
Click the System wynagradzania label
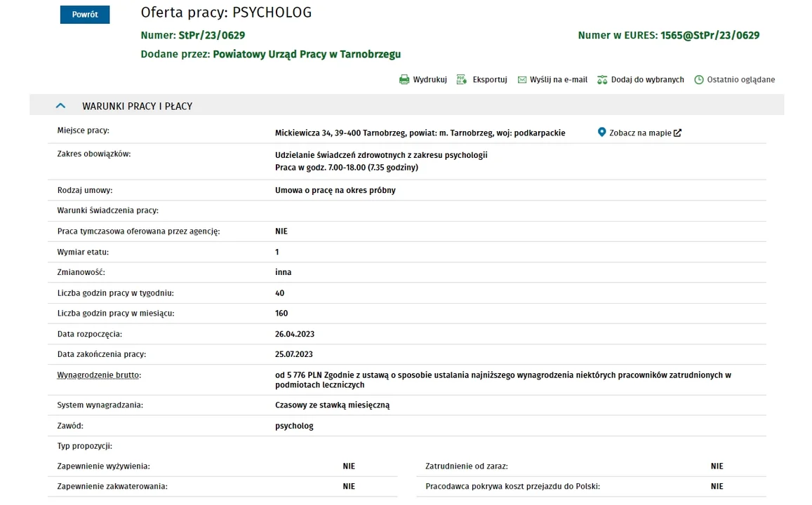pos(100,405)
